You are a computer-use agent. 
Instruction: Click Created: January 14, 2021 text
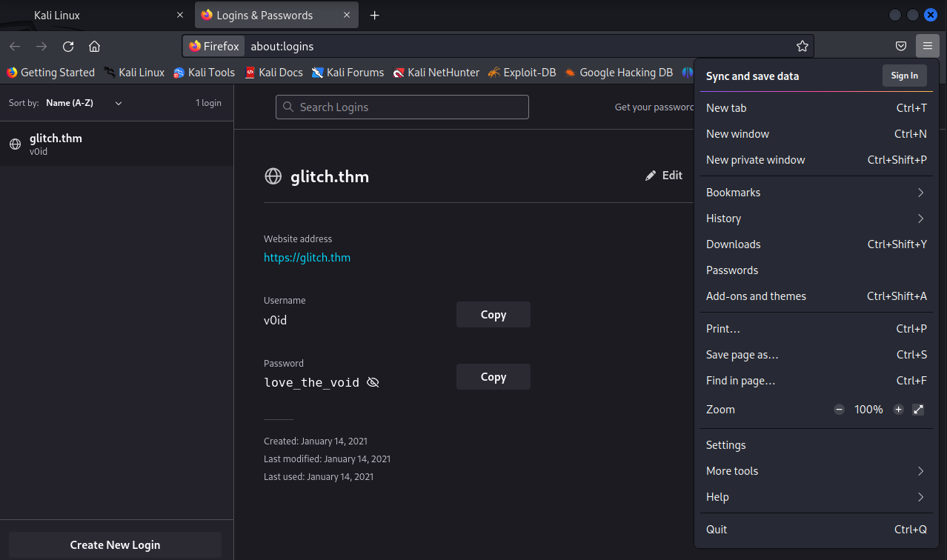pyautogui.click(x=316, y=441)
